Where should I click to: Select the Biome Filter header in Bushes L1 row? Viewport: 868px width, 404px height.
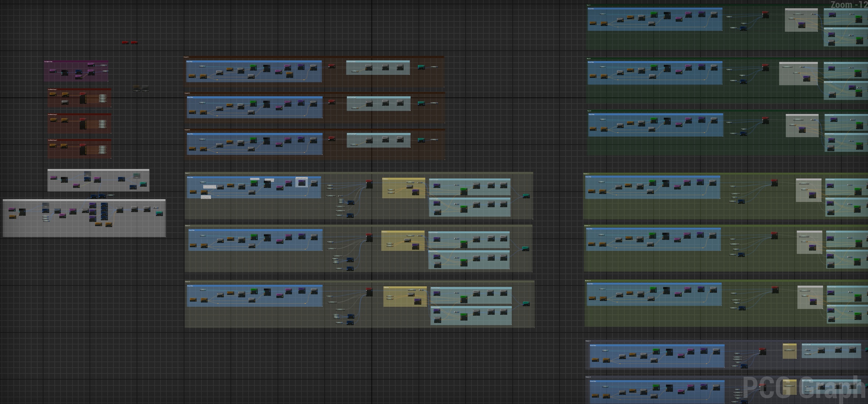653,177
